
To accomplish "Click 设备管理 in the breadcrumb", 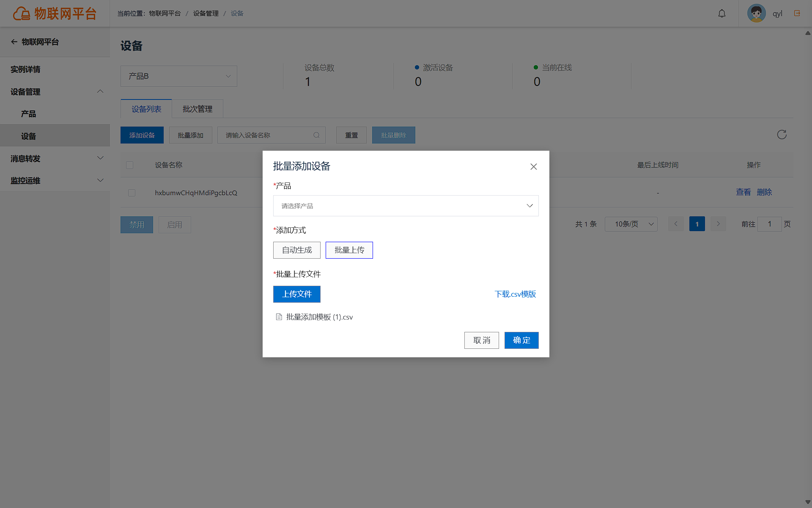I will [x=206, y=14].
